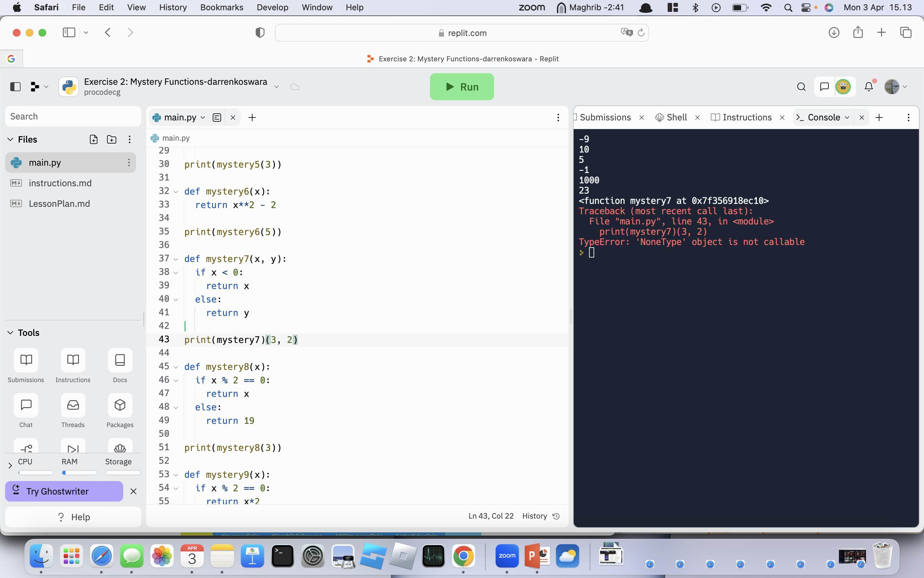Open the History menu in menu bar
This screenshot has width=924, height=578.
pos(173,7)
